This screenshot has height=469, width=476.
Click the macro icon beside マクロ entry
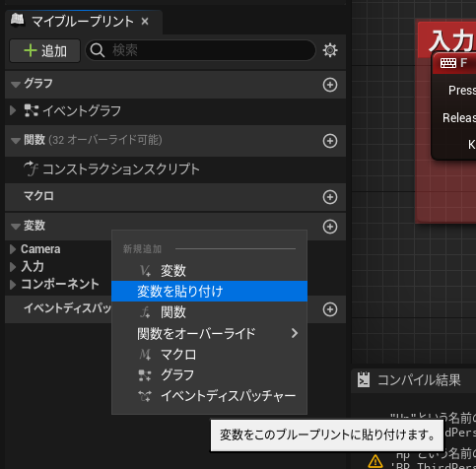point(145,355)
